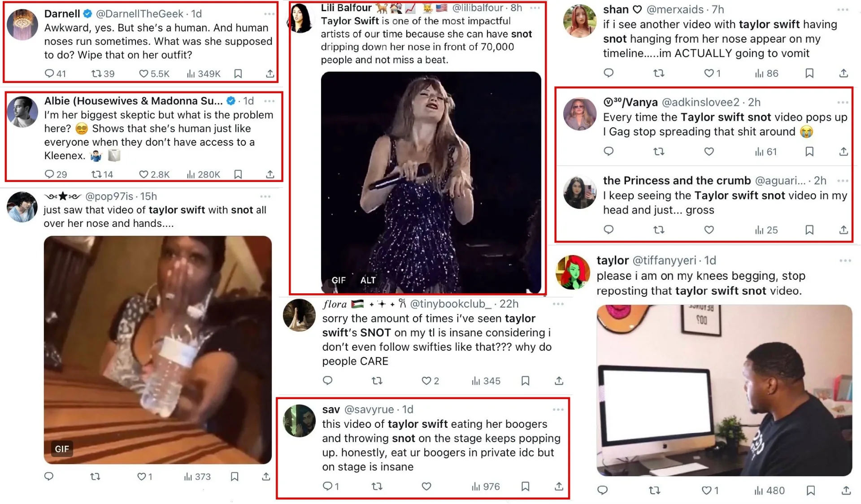Reply to Albie's tweet with 29 replies

pos(49,174)
